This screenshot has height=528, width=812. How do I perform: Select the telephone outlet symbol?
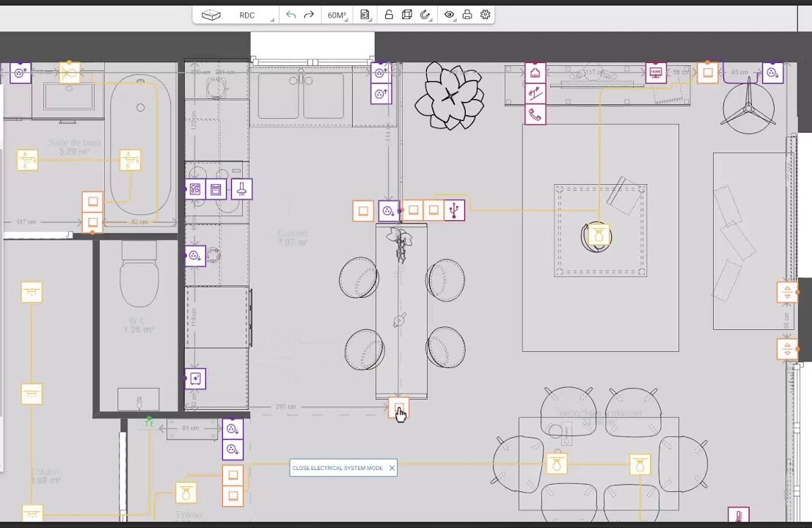pyautogui.click(x=535, y=114)
